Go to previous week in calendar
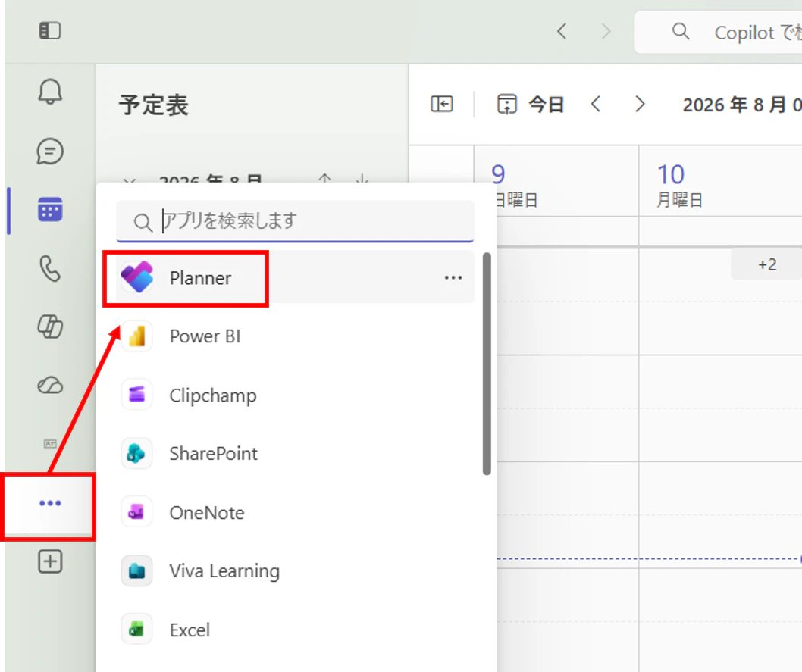802x672 pixels. 596,105
